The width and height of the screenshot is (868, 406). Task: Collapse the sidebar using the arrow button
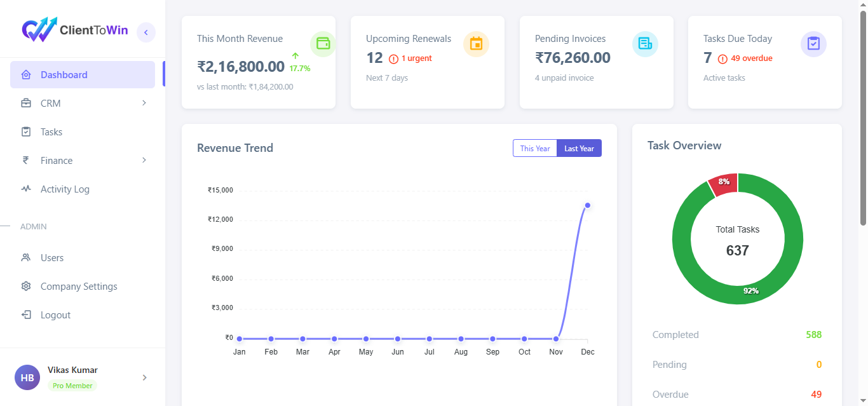pyautogui.click(x=146, y=32)
